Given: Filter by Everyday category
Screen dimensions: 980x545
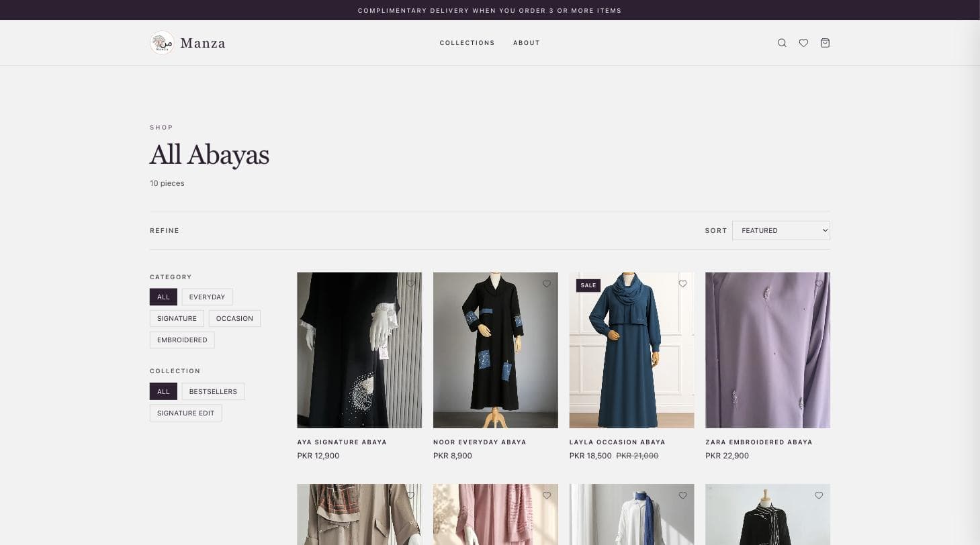Looking at the screenshot, I should [x=207, y=297].
